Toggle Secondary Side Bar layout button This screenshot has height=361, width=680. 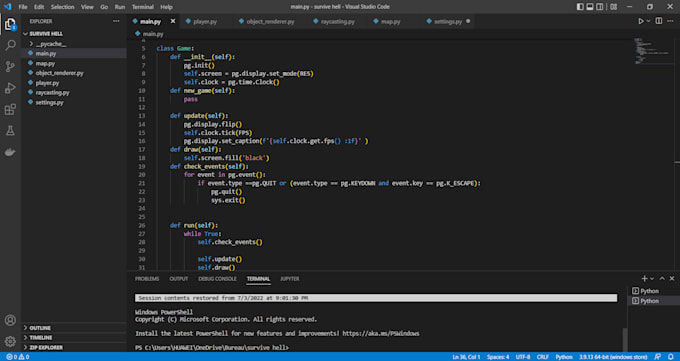click(x=599, y=7)
